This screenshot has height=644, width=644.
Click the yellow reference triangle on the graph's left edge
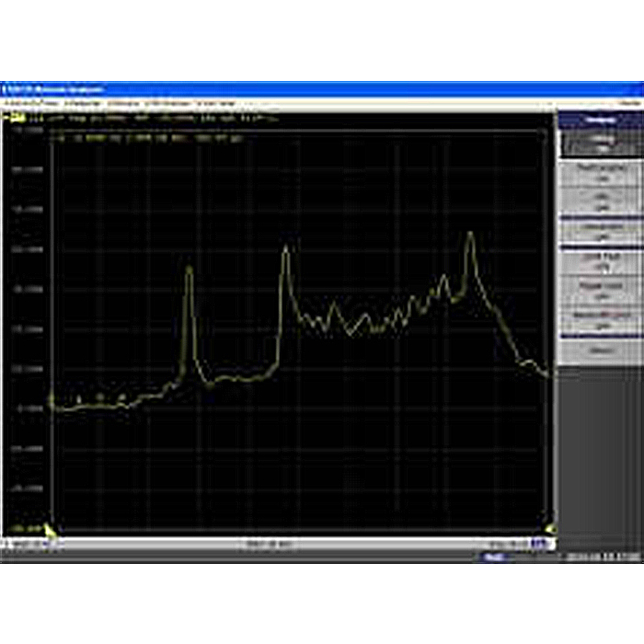[x=52, y=398]
